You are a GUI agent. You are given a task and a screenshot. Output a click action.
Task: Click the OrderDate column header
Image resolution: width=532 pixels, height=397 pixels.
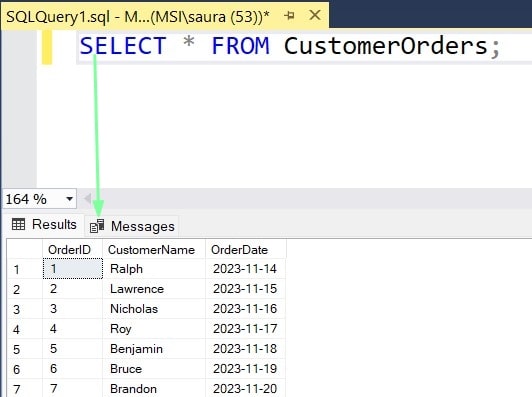pyautogui.click(x=245, y=250)
